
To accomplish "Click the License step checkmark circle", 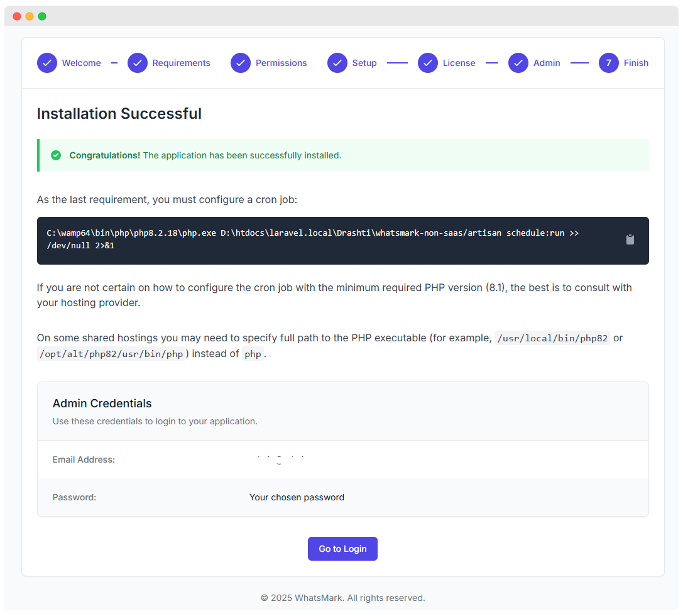I will 428,63.
